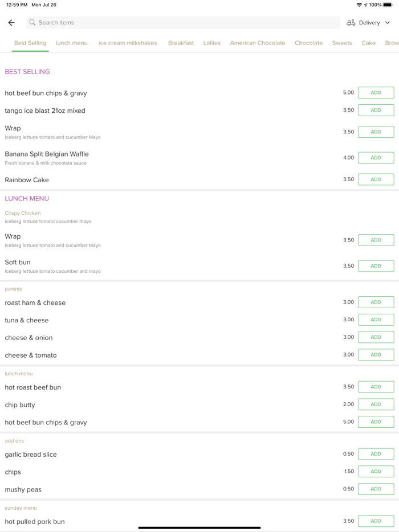Select the Breakfast tab
399x532 pixels.
coord(181,43)
